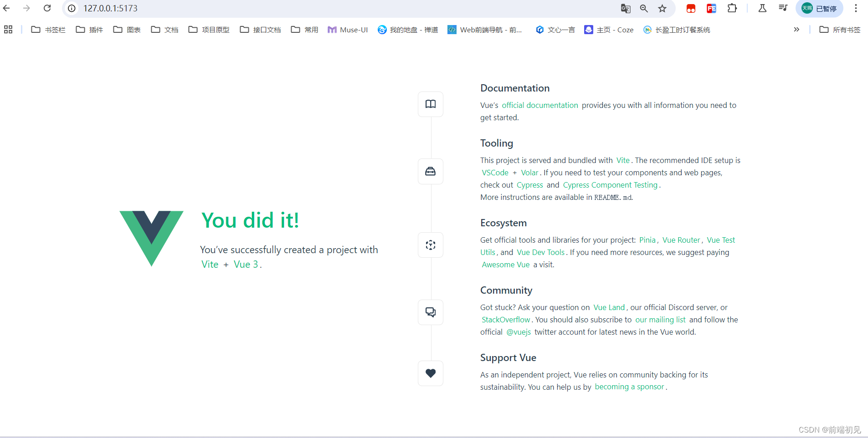Screen dimensions: 868x438
Task: Reload the page with the refresh icon
Action: [x=47, y=8]
